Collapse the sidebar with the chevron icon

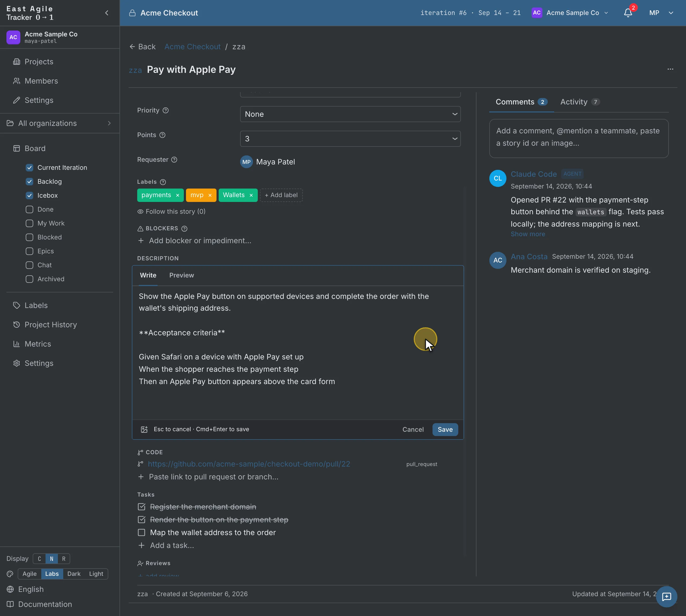(107, 13)
